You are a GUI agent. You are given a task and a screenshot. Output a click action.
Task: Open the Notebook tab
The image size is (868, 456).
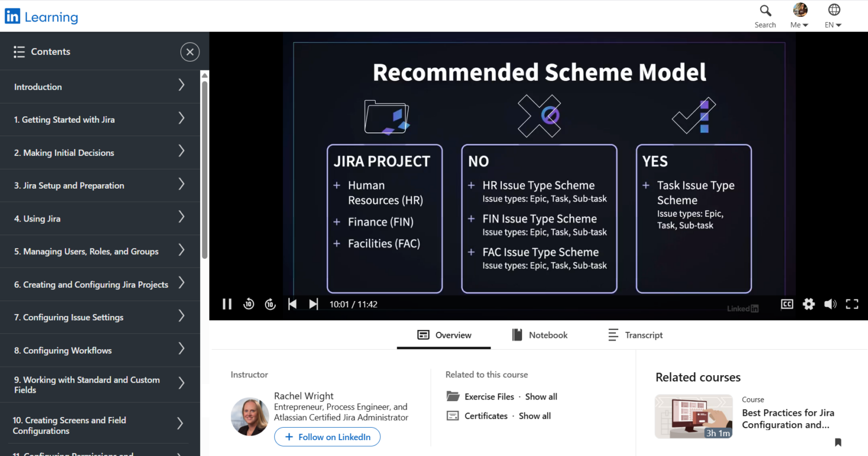(x=540, y=335)
